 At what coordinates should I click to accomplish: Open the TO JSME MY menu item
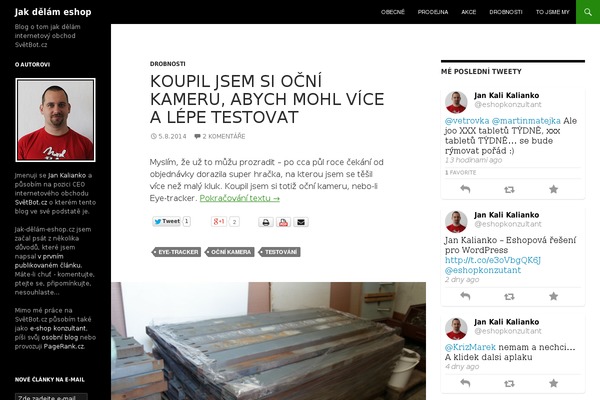pyautogui.click(x=553, y=12)
